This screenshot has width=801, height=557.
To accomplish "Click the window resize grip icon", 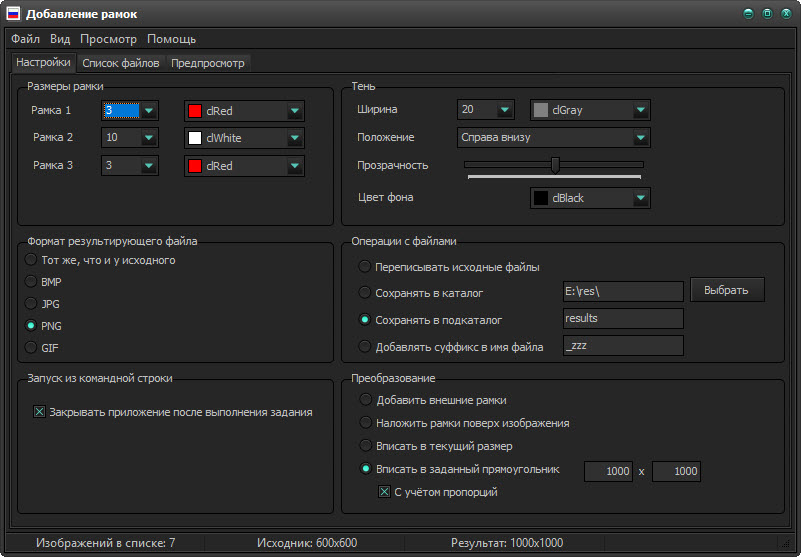I will pyautogui.click(x=786, y=544).
